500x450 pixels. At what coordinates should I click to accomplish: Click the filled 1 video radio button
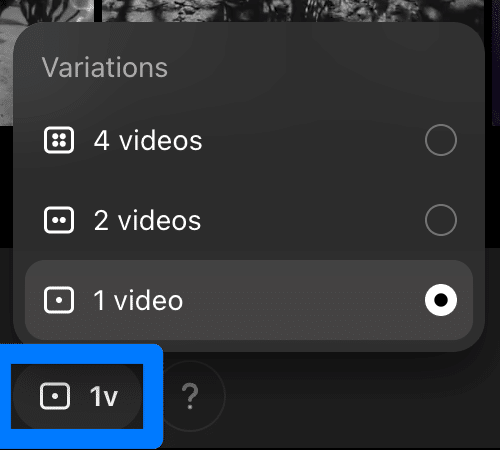(441, 300)
